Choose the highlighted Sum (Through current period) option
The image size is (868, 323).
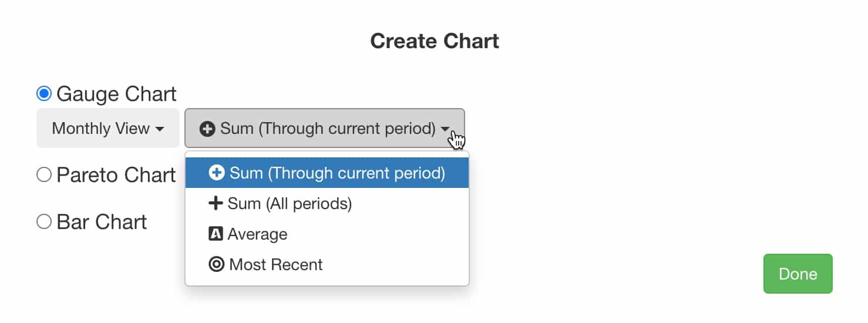(327, 173)
